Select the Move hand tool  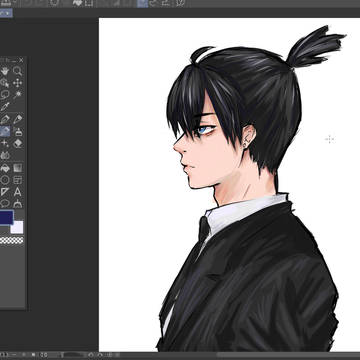pos(4,71)
